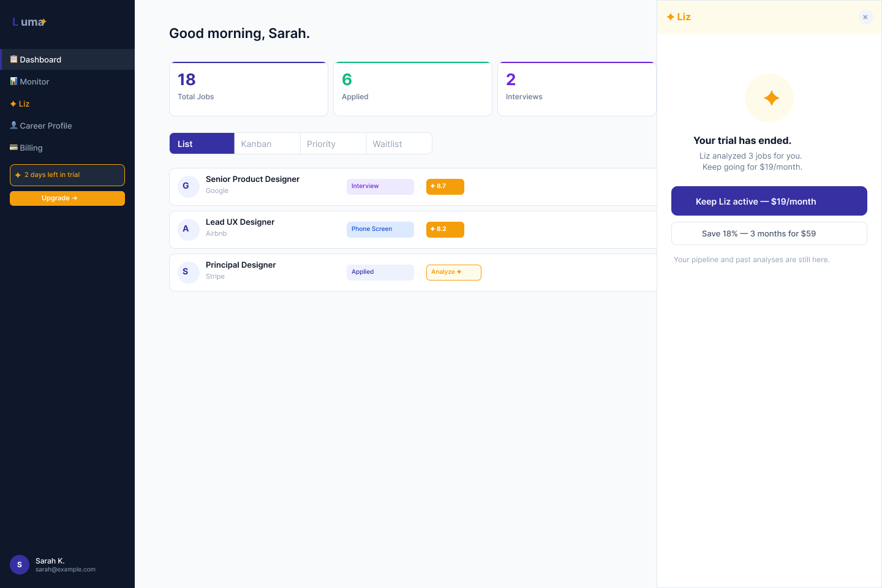Click the 2 days left in trial badge
882x588 pixels.
pyautogui.click(x=67, y=175)
